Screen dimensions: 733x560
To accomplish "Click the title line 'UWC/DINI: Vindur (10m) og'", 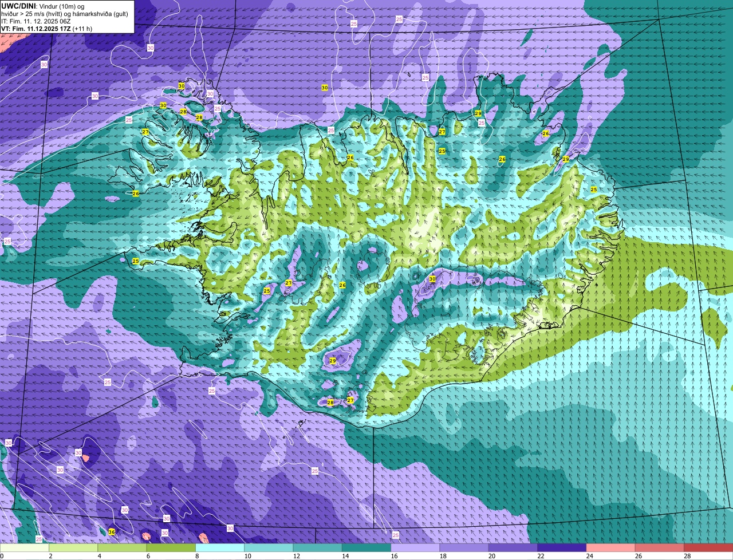I will coord(43,6).
